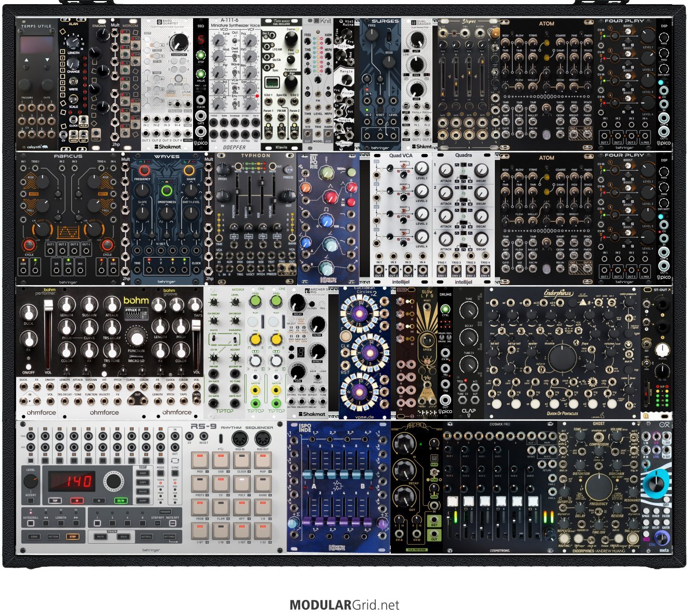
Task: Click the RS-9 ERASE button
Action: click(x=143, y=492)
